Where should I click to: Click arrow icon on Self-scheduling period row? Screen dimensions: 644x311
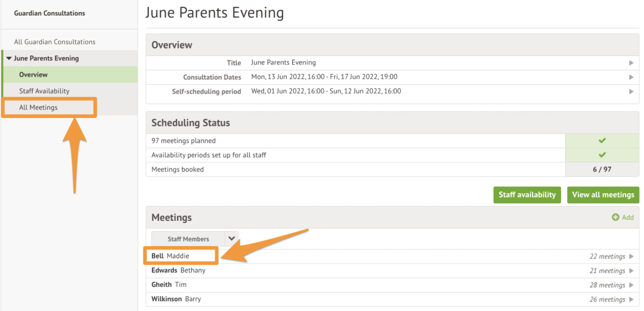coord(631,91)
